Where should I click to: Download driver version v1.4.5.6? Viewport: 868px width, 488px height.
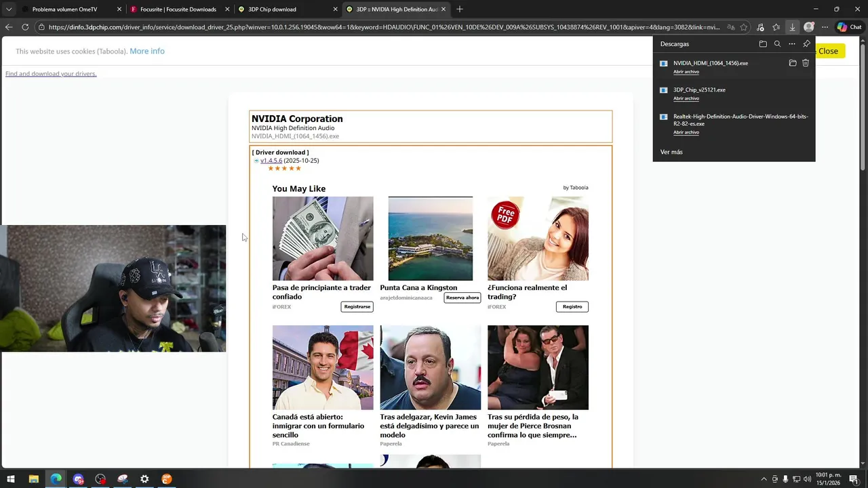271,161
